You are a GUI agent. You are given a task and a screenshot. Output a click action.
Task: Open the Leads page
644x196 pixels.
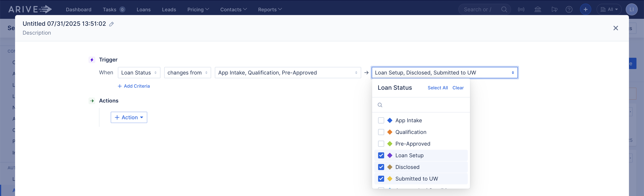169,9
